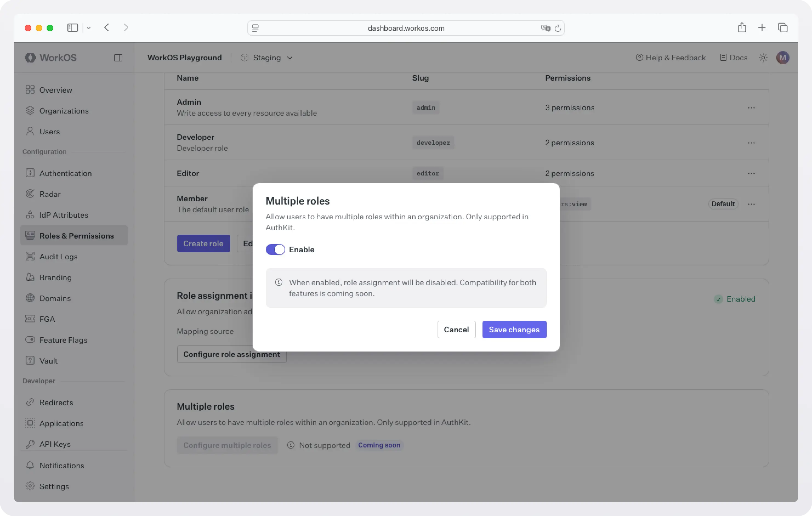Click the Branding icon in sidebar
The height and width of the screenshot is (516, 812).
[30, 277]
